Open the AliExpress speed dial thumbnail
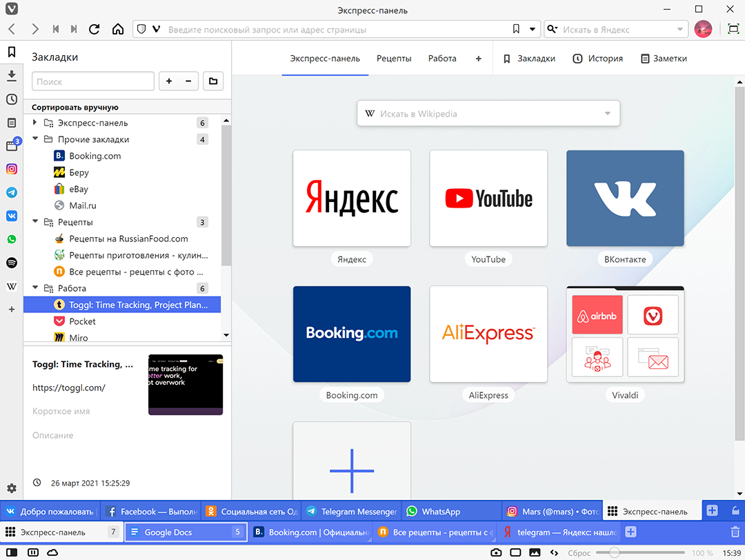745x560 pixels. [x=488, y=334]
